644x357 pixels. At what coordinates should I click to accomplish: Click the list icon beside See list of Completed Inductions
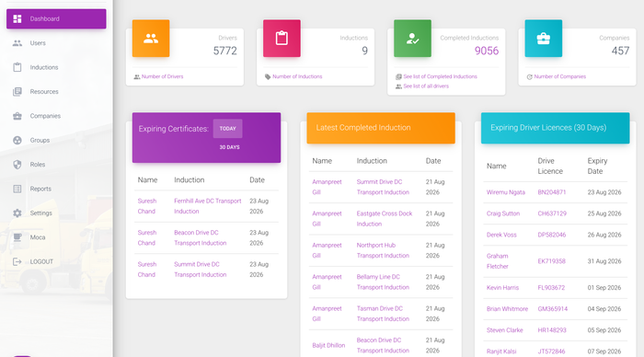(x=398, y=76)
